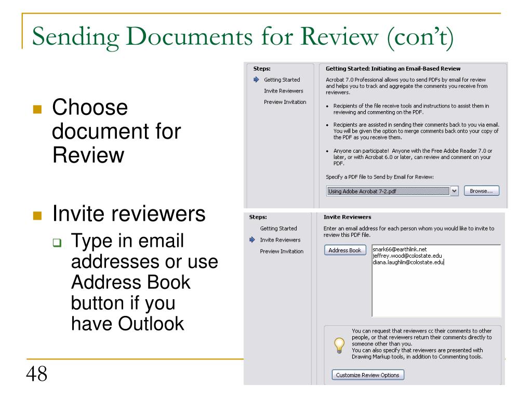Click the Getting Started: Initiating an Email-Based Review heading
532x399 pixels.
[393, 69]
